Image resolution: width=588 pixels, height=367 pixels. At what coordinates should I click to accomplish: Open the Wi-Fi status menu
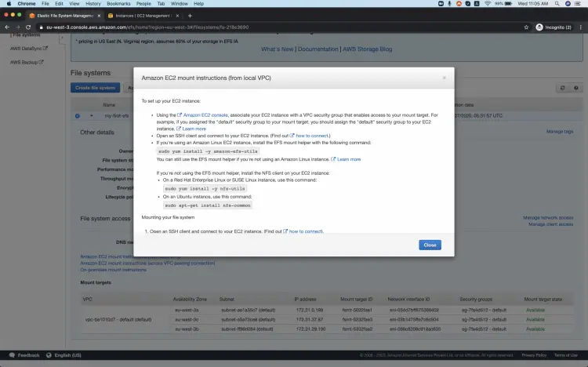488,4
